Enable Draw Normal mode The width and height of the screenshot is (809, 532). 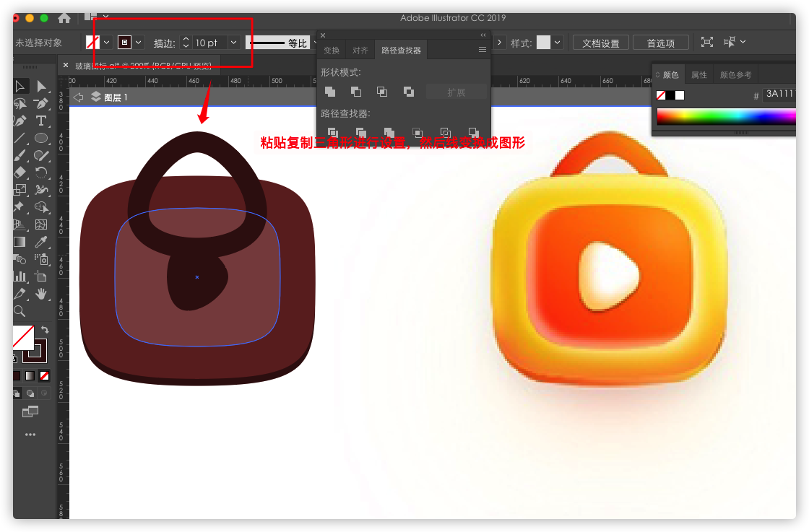click(x=17, y=393)
